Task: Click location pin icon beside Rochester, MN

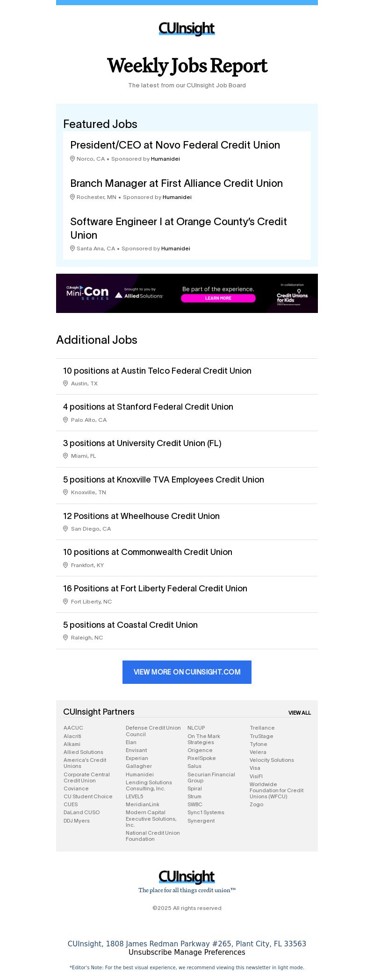Action: [72, 197]
